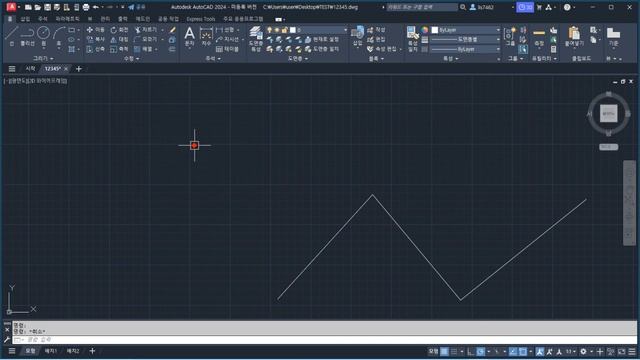The width and height of the screenshot is (640, 360).
Task: Expand the Layers panel flyout
Action: click(x=298, y=58)
